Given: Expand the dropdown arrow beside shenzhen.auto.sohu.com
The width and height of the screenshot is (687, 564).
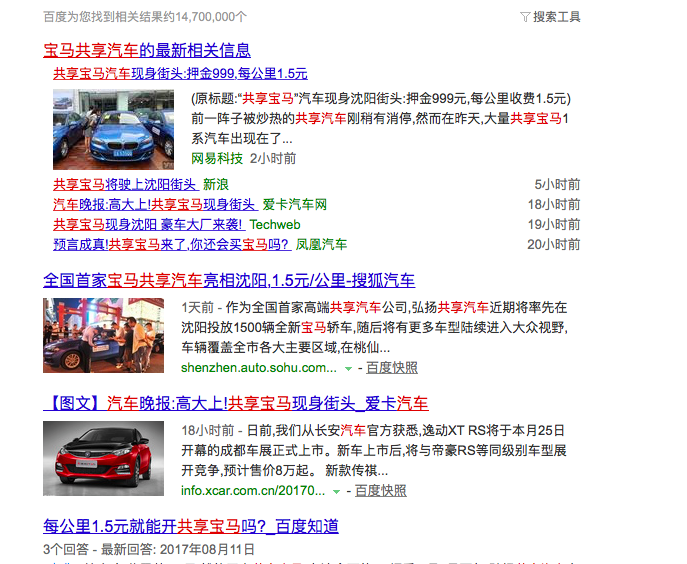Looking at the screenshot, I should point(348,369).
